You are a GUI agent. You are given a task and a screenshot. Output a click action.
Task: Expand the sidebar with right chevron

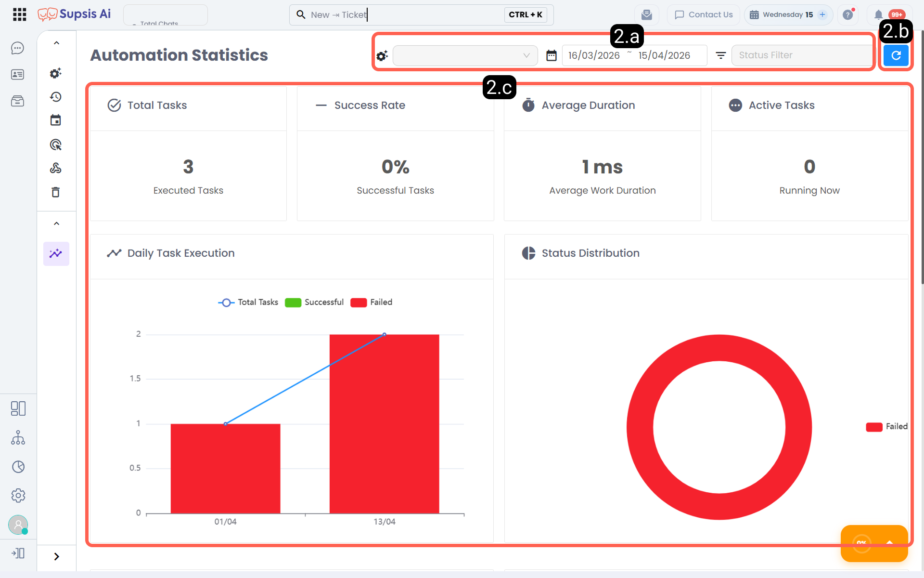coord(56,557)
